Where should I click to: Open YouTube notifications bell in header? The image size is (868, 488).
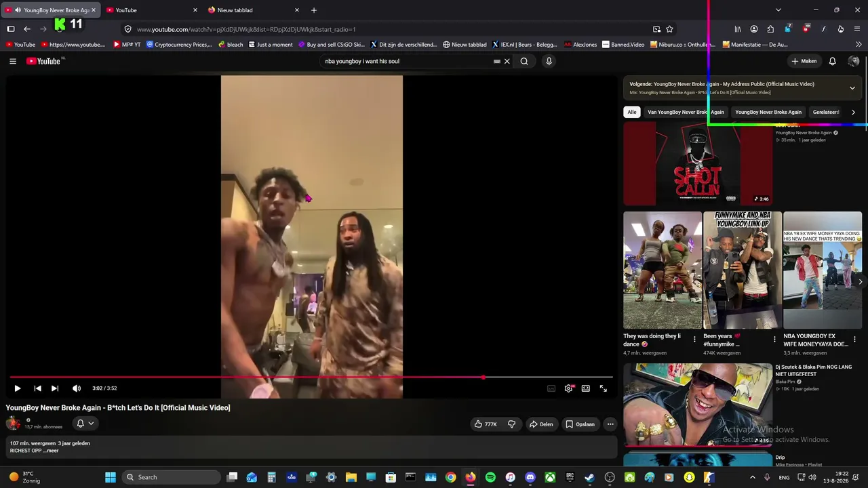coord(832,61)
